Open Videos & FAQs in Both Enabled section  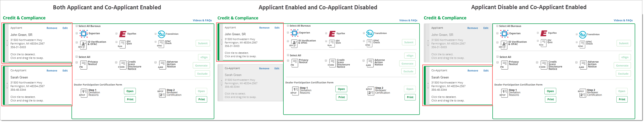click(202, 20)
